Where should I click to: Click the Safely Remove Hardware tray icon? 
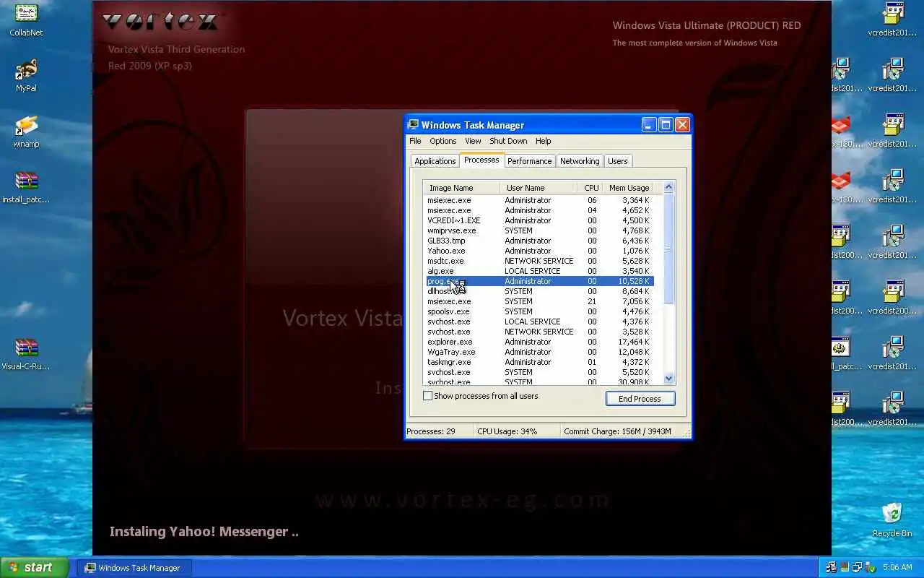click(870, 567)
